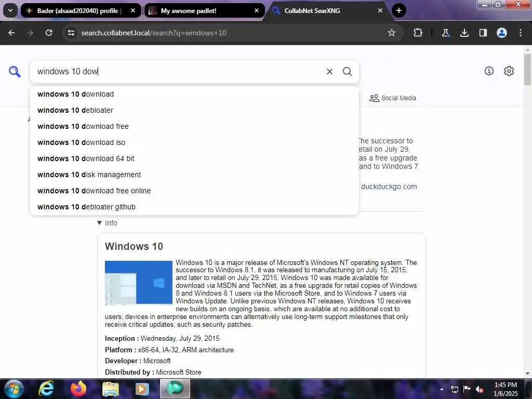Open File Explorer from taskbar
The height and width of the screenshot is (399, 532).
pos(111,389)
